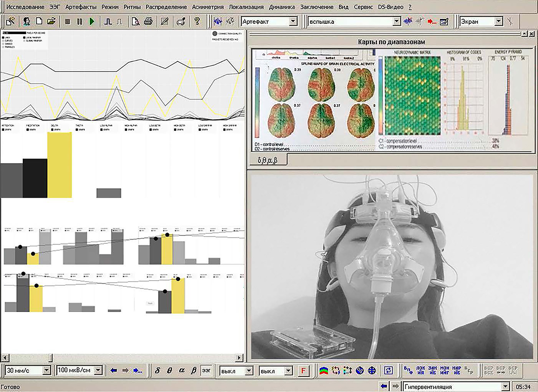
Task: Open the Локализация menu
Action: (x=246, y=7)
